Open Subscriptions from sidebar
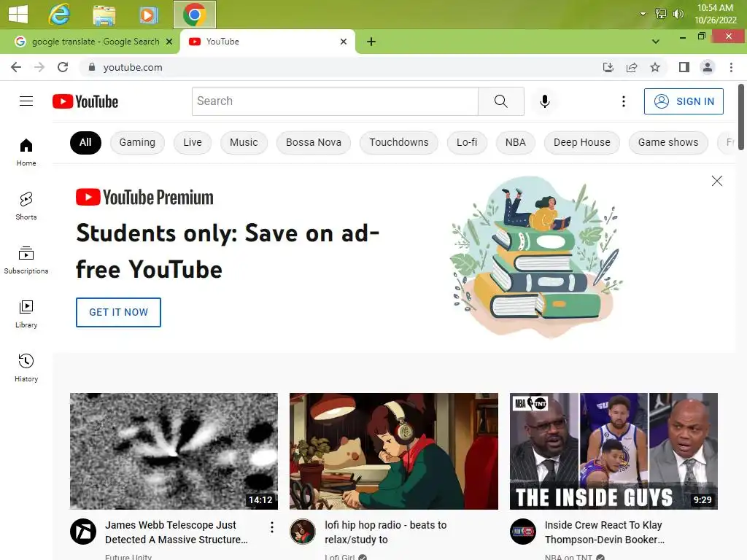This screenshot has width=747, height=560. [x=26, y=260]
